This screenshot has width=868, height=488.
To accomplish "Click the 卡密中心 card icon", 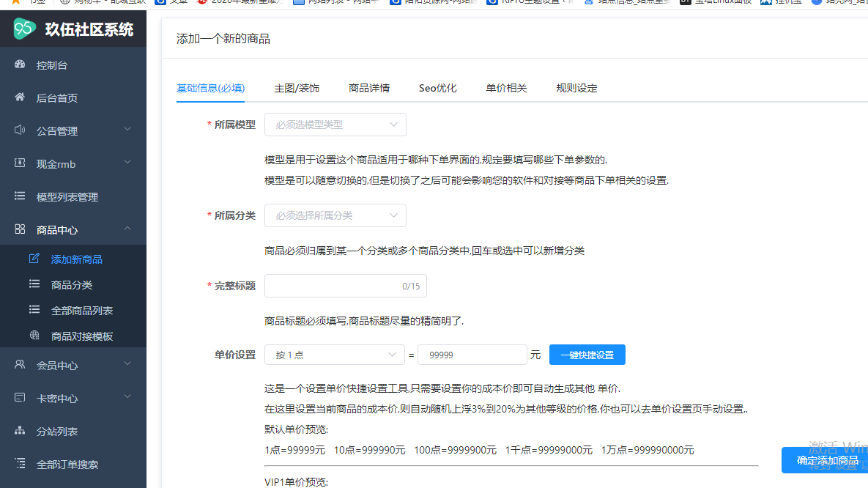I will pyautogui.click(x=20, y=397).
